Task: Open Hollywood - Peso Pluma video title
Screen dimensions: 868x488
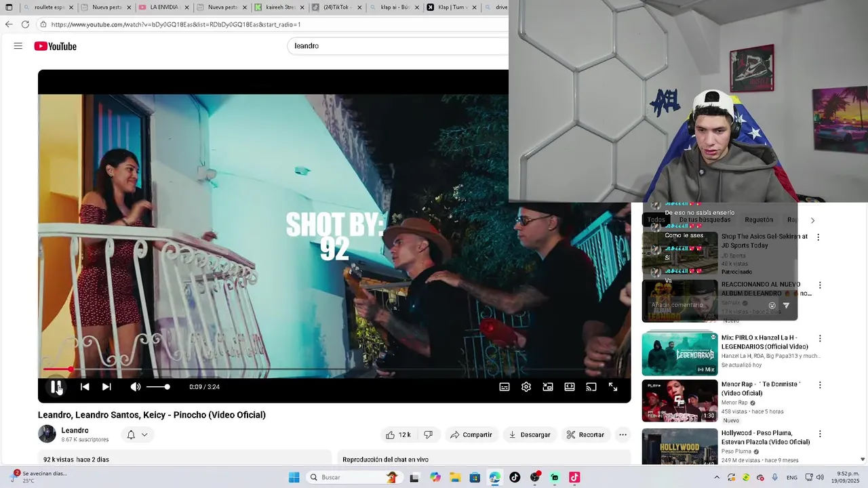Action: (766, 437)
